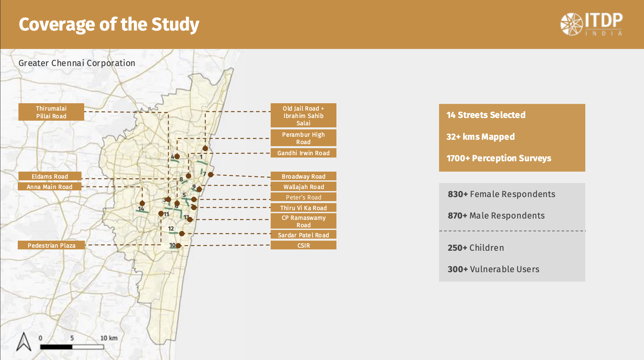Select the Sardar Patel Road label
This screenshot has height=360, width=644.
[303, 235]
